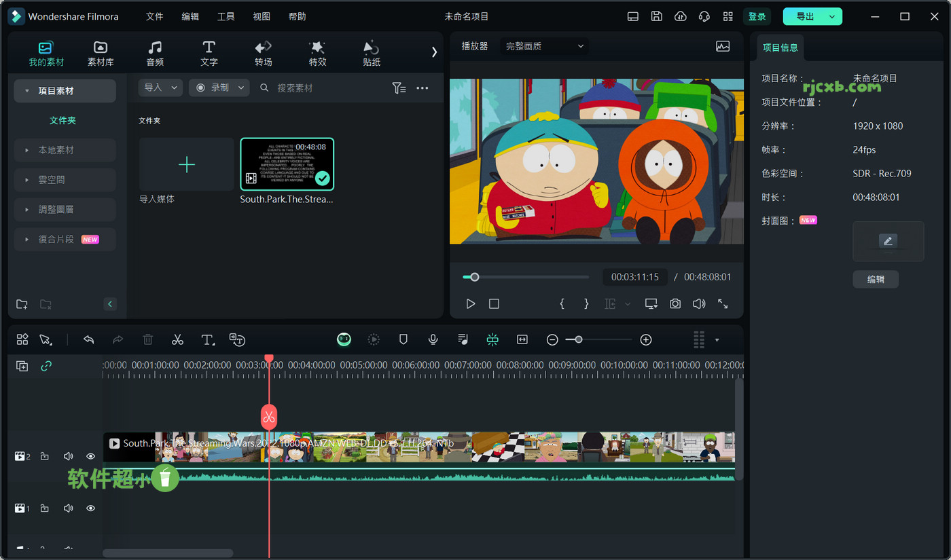Enter fullscreen preview with the expand icon
951x560 pixels.
723,304
